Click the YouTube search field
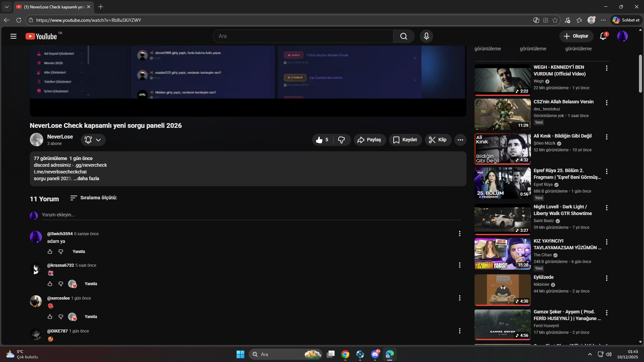 point(303,36)
